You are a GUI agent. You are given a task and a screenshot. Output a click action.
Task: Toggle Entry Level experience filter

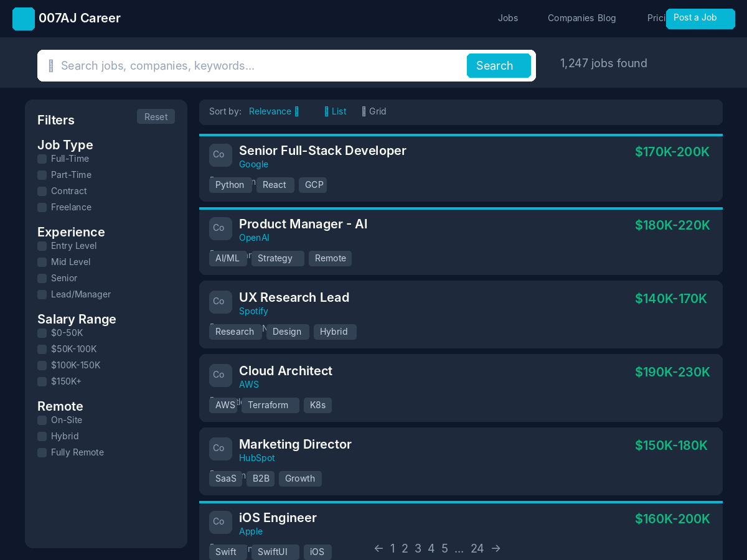42,246
